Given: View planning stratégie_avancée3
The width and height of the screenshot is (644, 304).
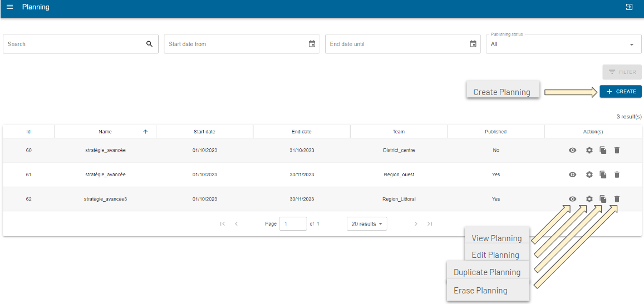Looking at the screenshot, I should click(x=573, y=199).
